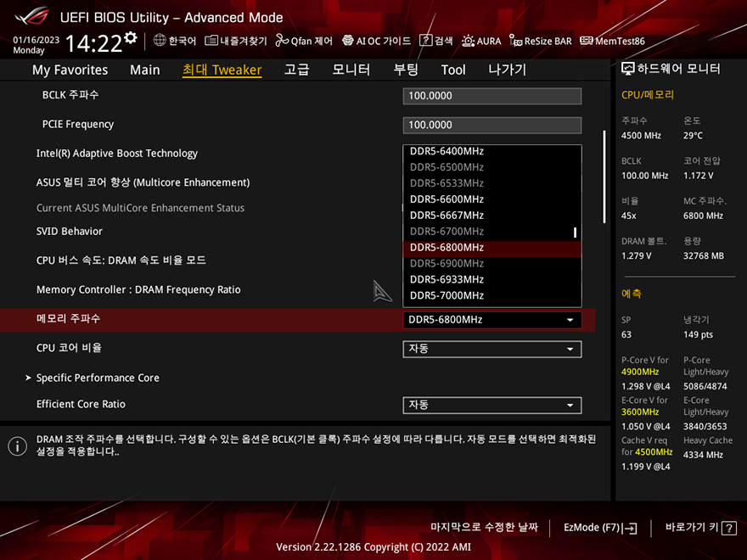Click the EzMode (F7) button
The image size is (747, 560).
600,528
